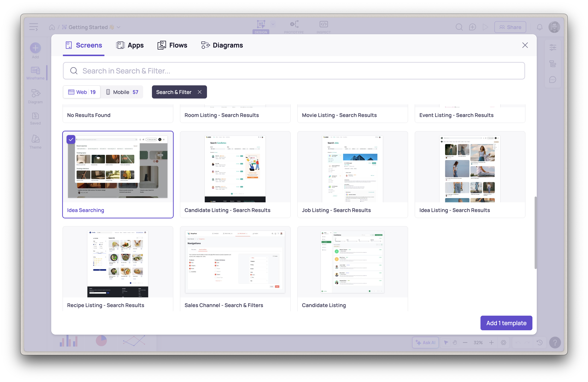Open the notifications bell
Image resolution: width=588 pixels, height=382 pixels.
pos(540,27)
